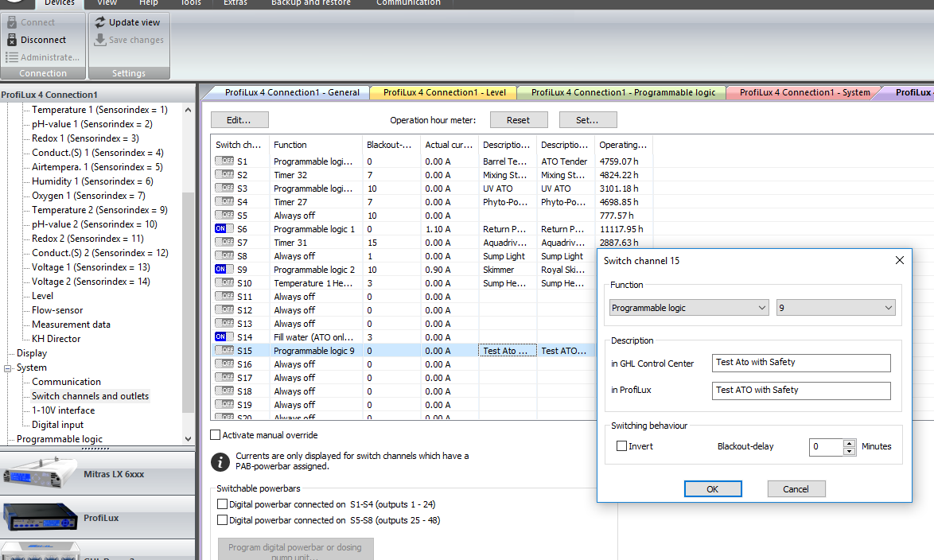Image resolution: width=934 pixels, height=560 pixels.
Task: Select the Mitras LX 6xxx device image
Action: coord(39,473)
